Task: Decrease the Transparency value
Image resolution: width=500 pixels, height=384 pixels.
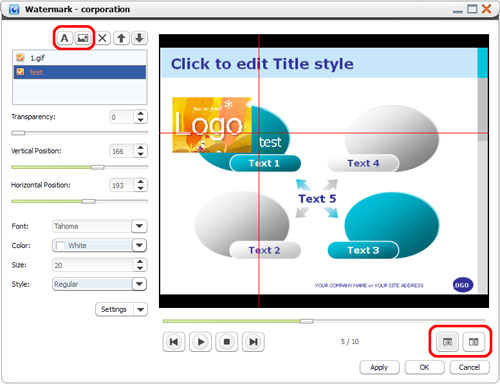Action: 141,120
